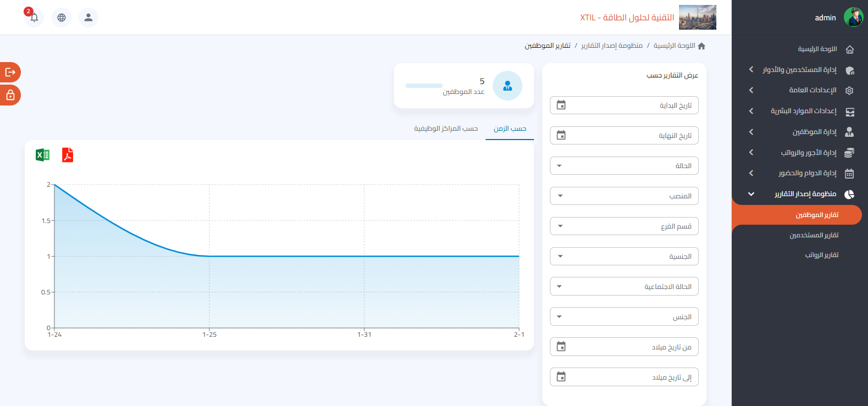
Task: Switch to حسب المراكز الوظيفية tab
Action: pos(446,129)
